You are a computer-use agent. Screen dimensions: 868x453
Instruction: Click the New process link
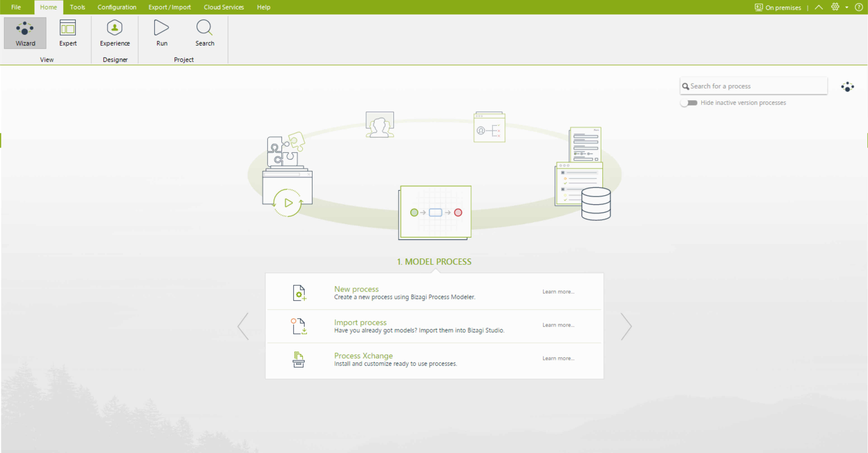tap(356, 289)
